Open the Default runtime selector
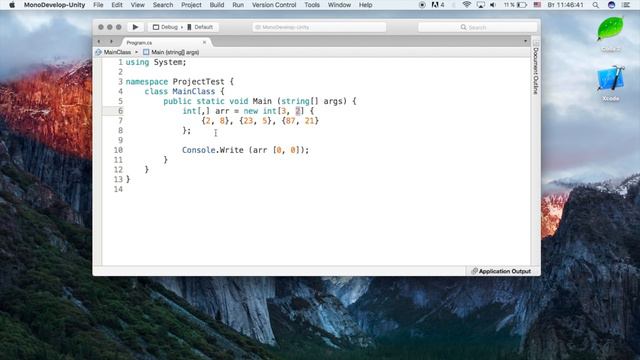The height and width of the screenshot is (360, 640). (x=200, y=27)
